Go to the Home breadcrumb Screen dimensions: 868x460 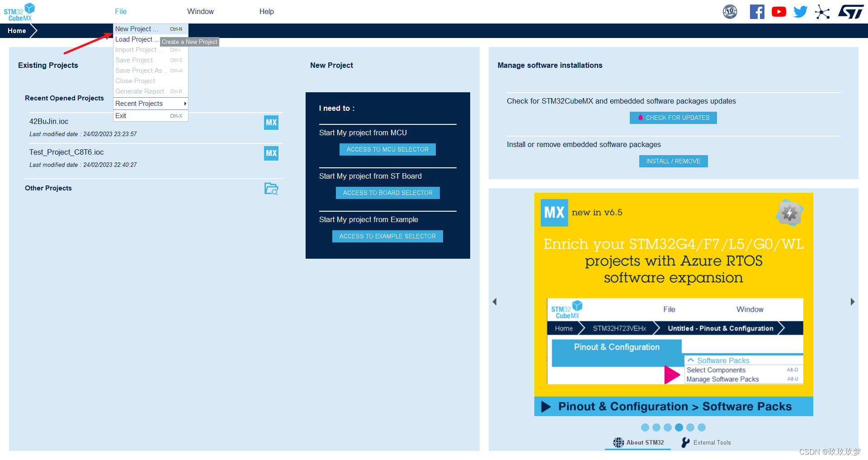tap(17, 31)
